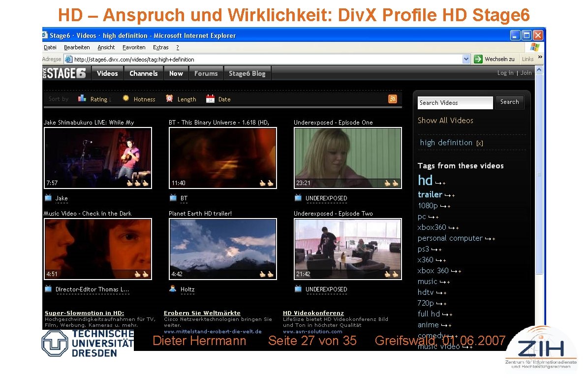Click the Erobern Sie Weltmärkte ad link

[202, 313]
